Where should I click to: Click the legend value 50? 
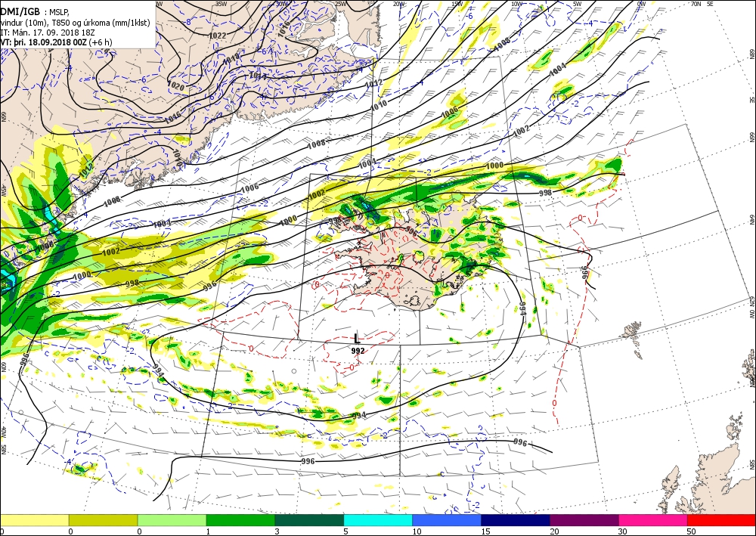pyautogui.click(x=692, y=531)
